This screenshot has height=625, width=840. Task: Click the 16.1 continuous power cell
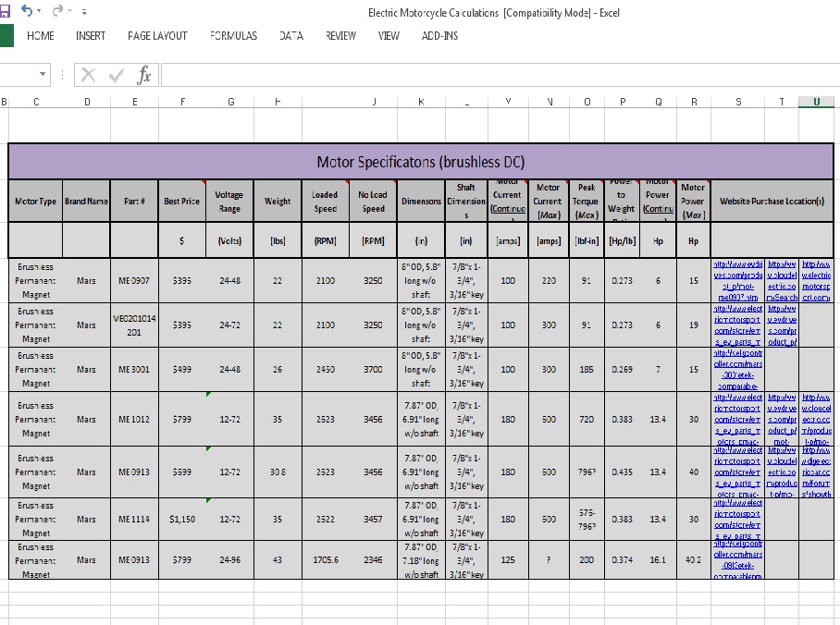click(x=658, y=559)
